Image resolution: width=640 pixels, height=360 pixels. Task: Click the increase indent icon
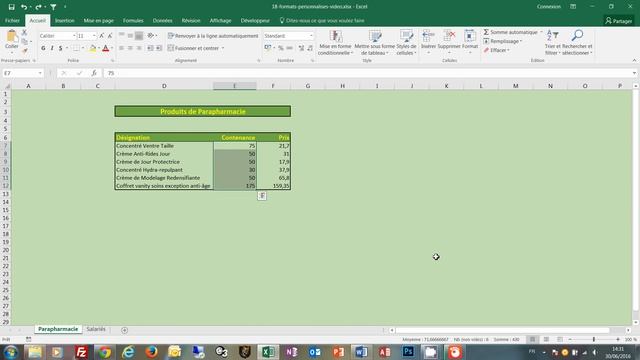[159, 48]
